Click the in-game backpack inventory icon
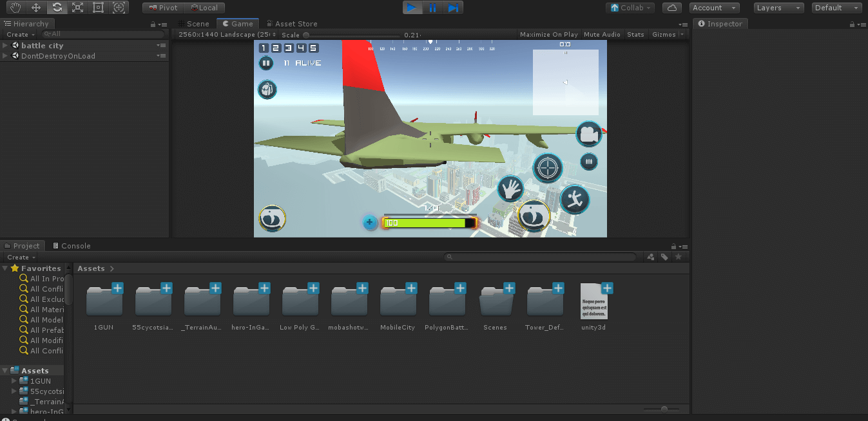This screenshot has height=421, width=868. click(267, 89)
